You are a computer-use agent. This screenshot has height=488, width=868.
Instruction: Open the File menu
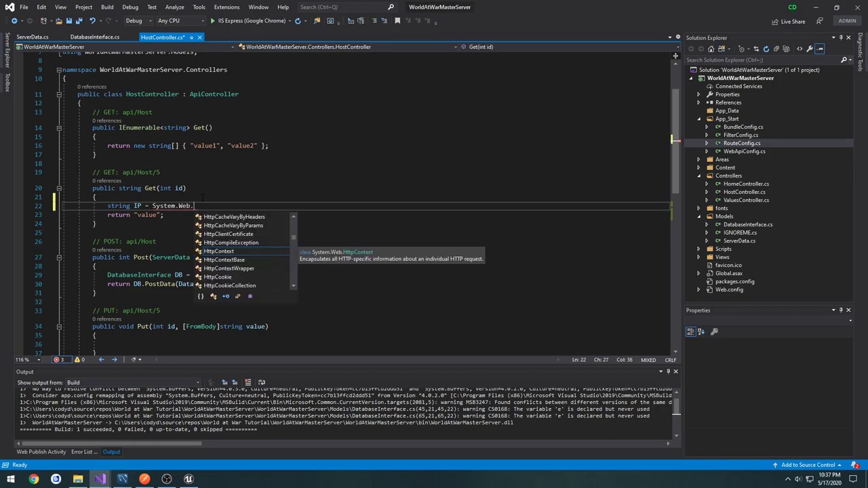(x=24, y=7)
